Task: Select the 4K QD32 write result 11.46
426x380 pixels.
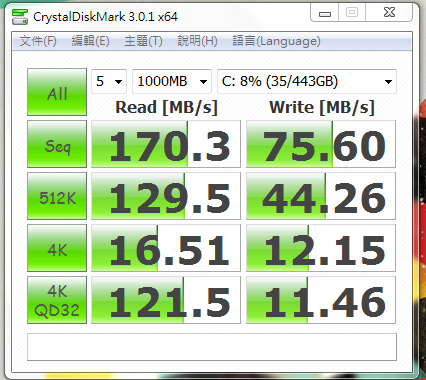Action: pyautogui.click(x=321, y=300)
